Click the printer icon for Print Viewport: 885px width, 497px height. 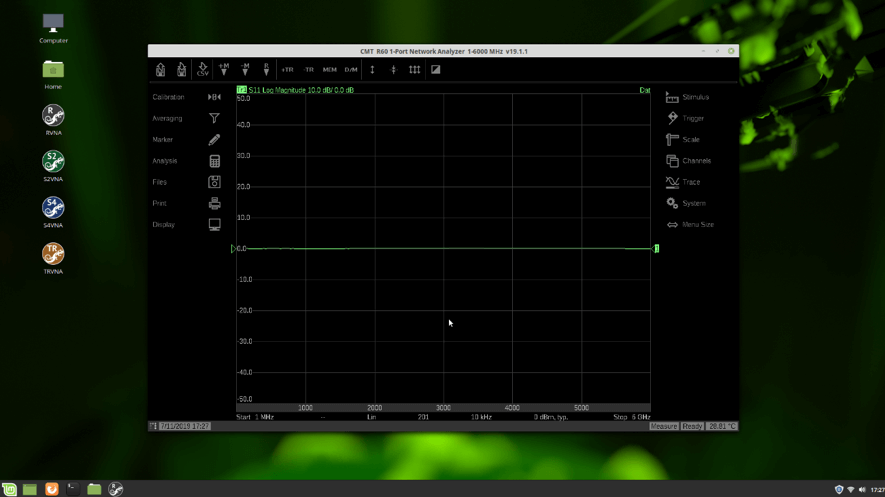[x=214, y=203]
